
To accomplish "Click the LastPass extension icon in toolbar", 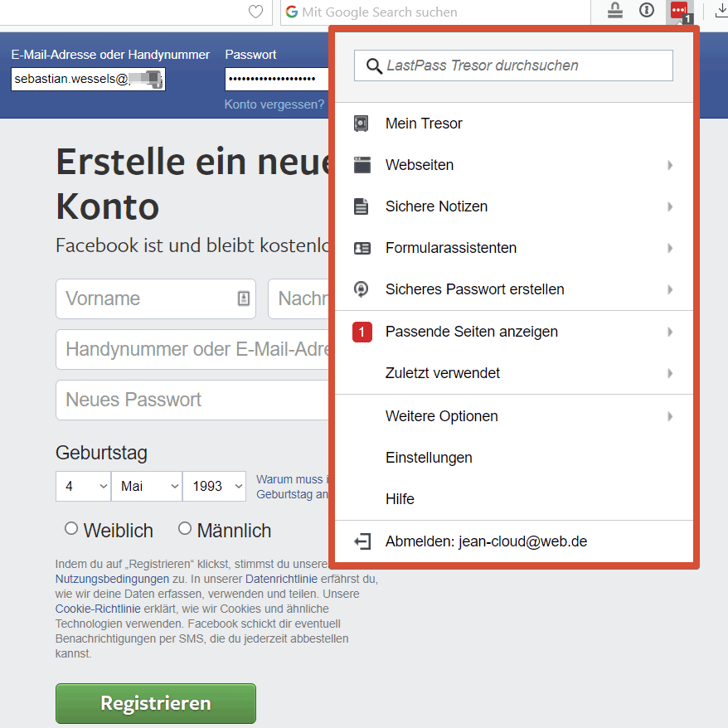I will (679, 11).
